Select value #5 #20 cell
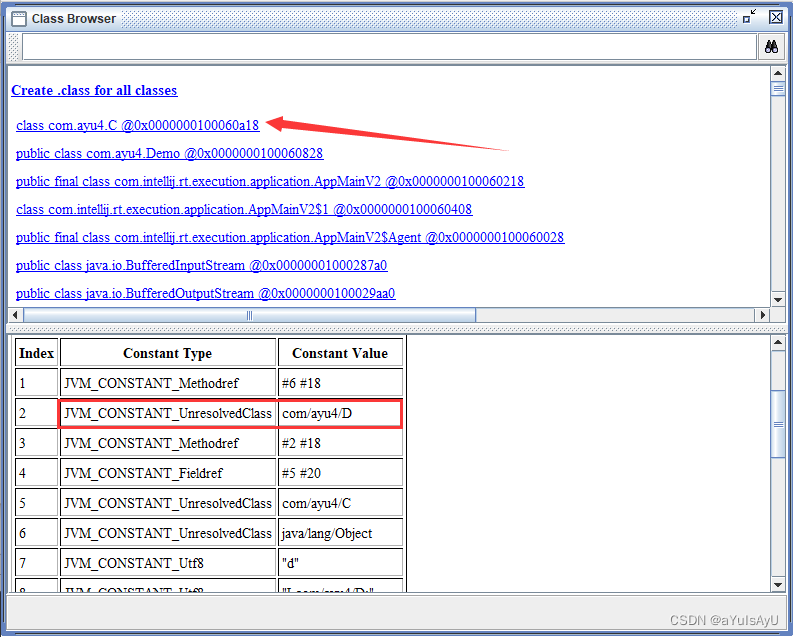Screen dimensions: 793x637 pos(340,473)
